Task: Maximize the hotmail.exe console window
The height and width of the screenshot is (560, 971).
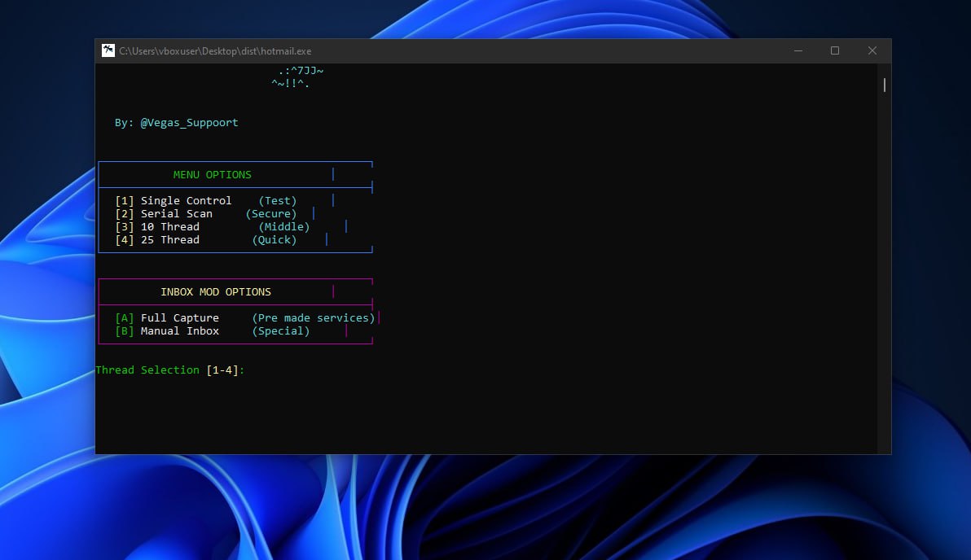Action: coord(835,50)
